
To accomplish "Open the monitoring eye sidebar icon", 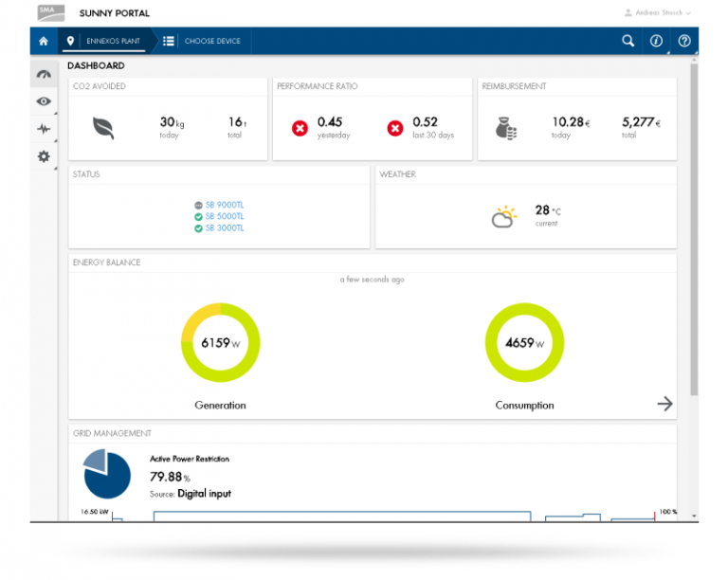I will point(45,101).
